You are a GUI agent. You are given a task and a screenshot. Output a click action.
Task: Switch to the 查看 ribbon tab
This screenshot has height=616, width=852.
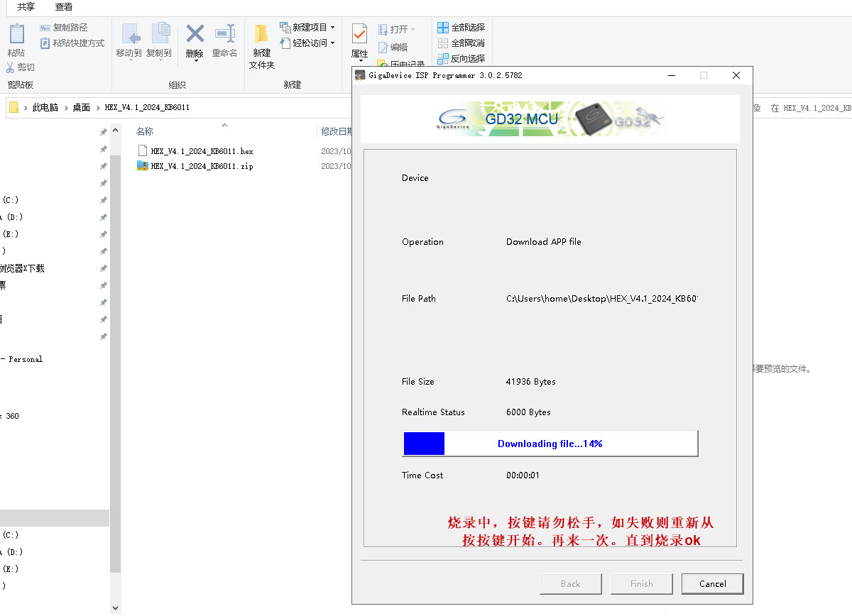(x=64, y=7)
